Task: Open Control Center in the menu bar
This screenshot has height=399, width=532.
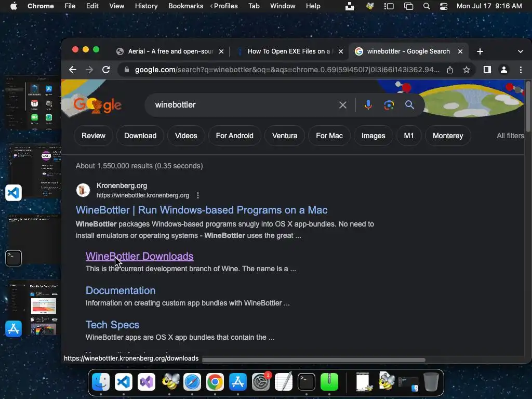Action: click(x=444, y=6)
